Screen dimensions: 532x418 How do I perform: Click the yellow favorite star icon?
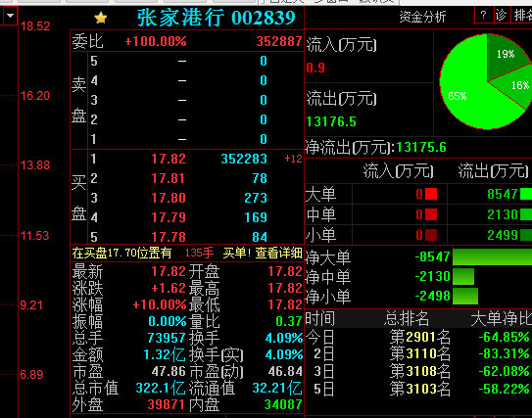click(x=101, y=18)
